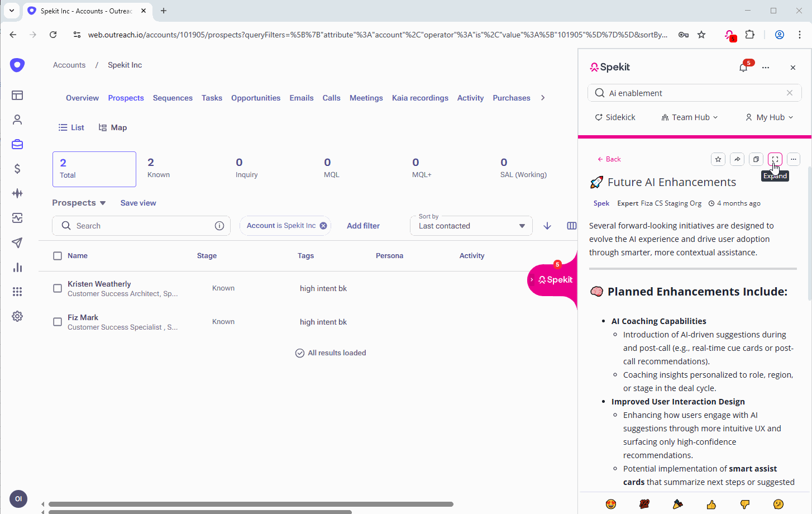Select the 2 Total stage card

point(94,169)
